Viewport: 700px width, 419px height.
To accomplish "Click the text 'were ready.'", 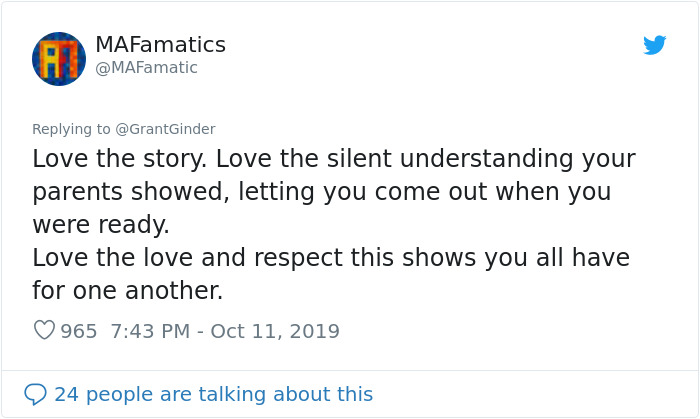I will coord(100,224).
